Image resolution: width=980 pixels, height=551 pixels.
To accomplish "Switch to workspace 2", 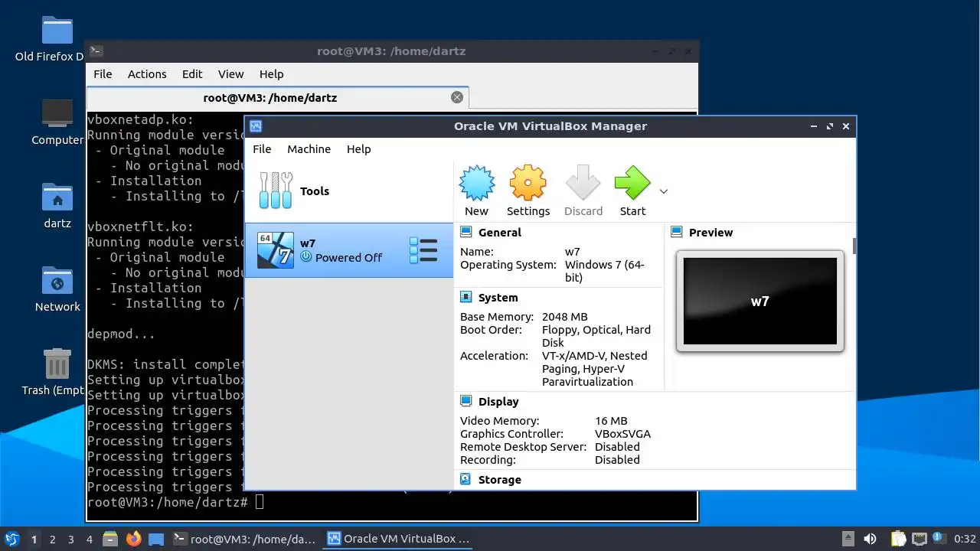I will click(52, 540).
